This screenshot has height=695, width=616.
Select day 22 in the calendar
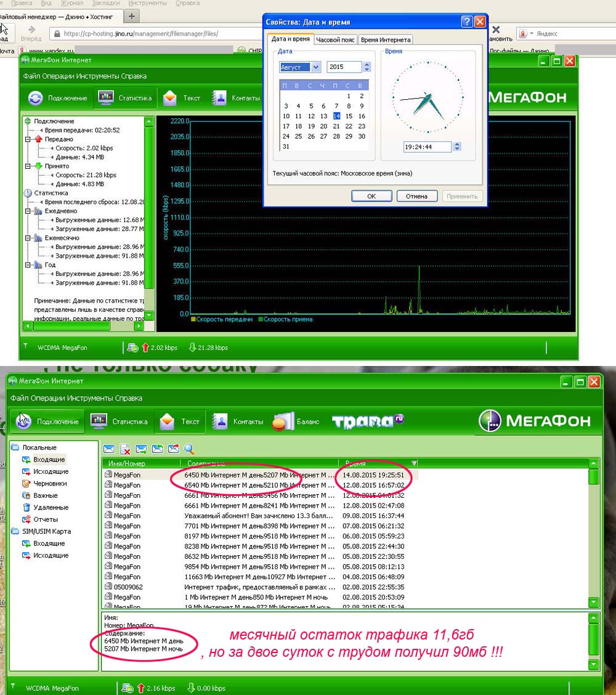(x=349, y=126)
